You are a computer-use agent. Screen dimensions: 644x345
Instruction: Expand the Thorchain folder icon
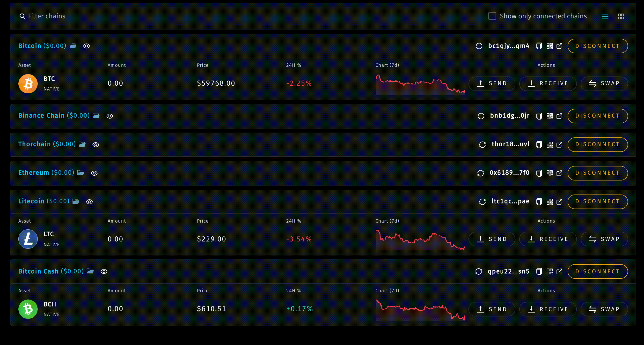pos(82,144)
